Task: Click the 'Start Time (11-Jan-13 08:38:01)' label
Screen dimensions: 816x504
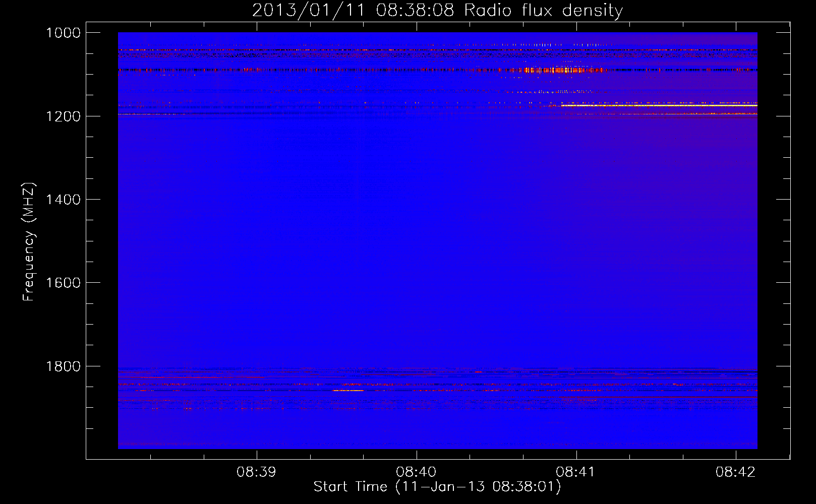Action: (437, 487)
